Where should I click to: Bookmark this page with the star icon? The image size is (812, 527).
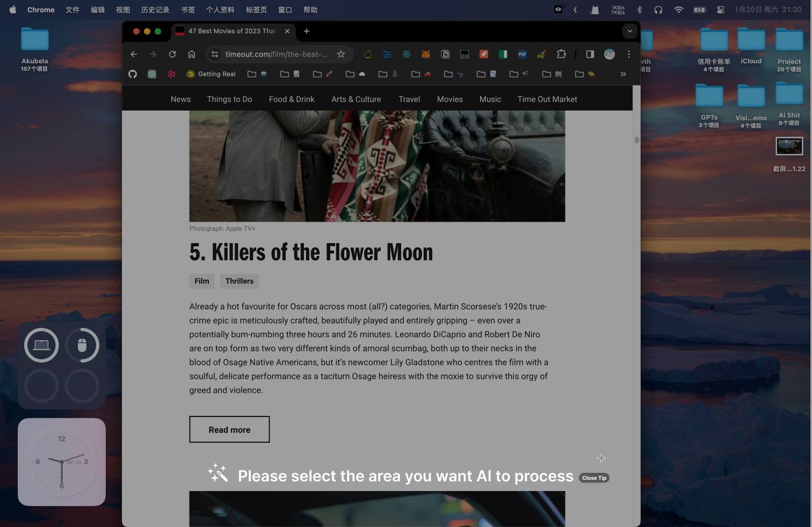pos(341,54)
